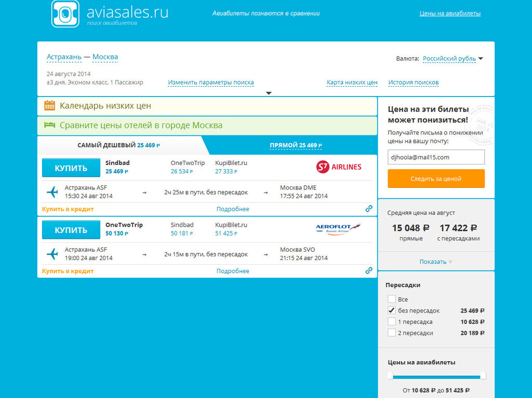This screenshot has height=398, width=532.
Task: Click the bed icon beside hotel comparison
Action: (x=49, y=125)
